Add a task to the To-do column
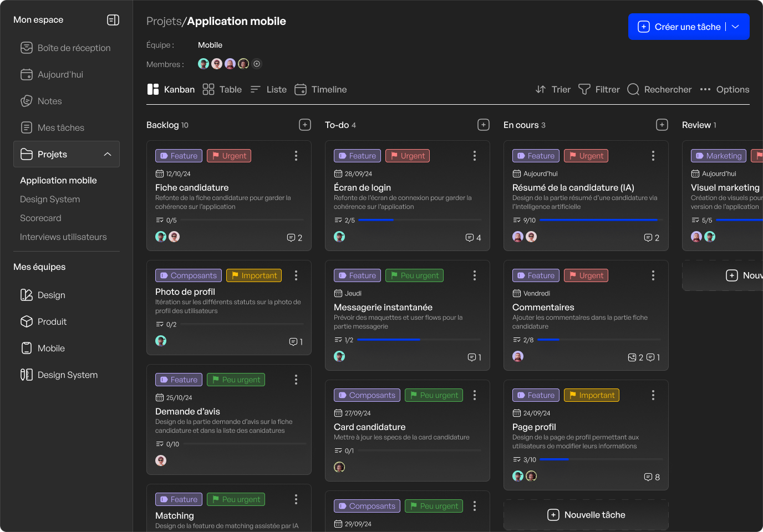The width and height of the screenshot is (763, 532). 484,125
